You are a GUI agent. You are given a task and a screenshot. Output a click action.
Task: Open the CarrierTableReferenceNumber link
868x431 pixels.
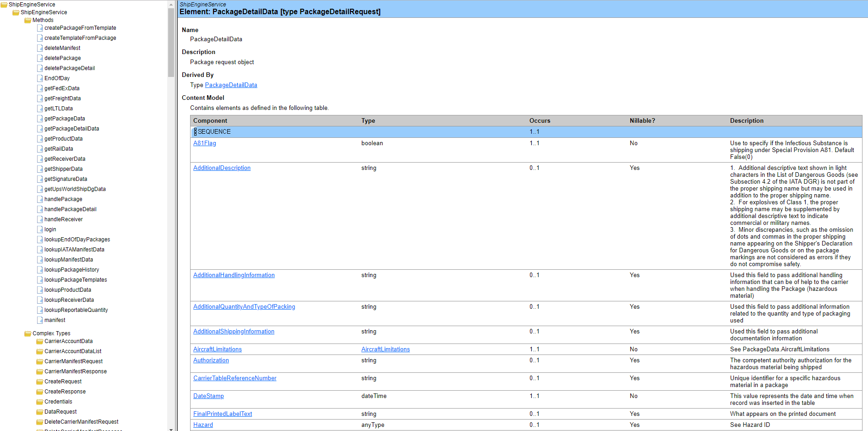[x=235, y=378]
